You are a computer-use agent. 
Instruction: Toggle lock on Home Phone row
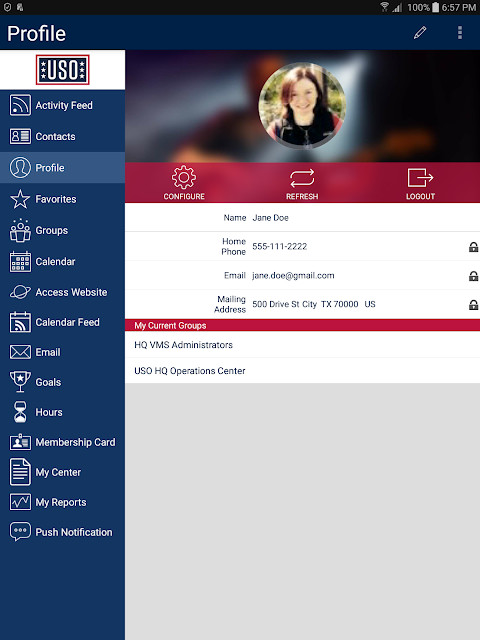tap(473, 247)
